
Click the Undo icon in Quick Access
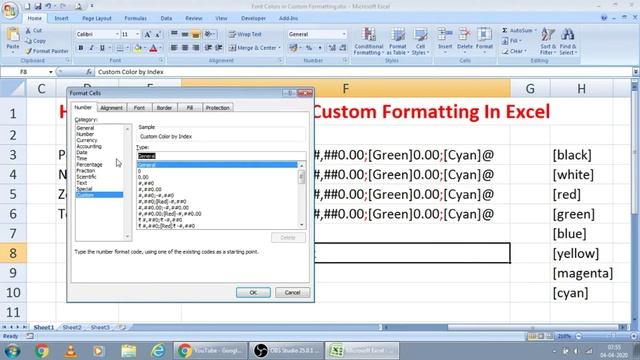tap(48, 6)
